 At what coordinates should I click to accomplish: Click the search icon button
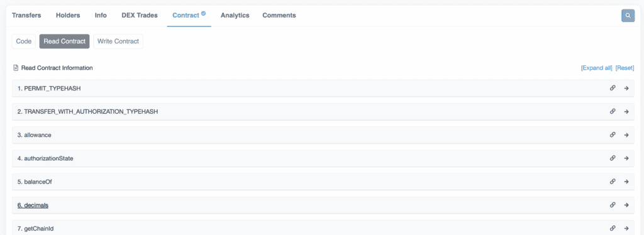click(628, 16)
